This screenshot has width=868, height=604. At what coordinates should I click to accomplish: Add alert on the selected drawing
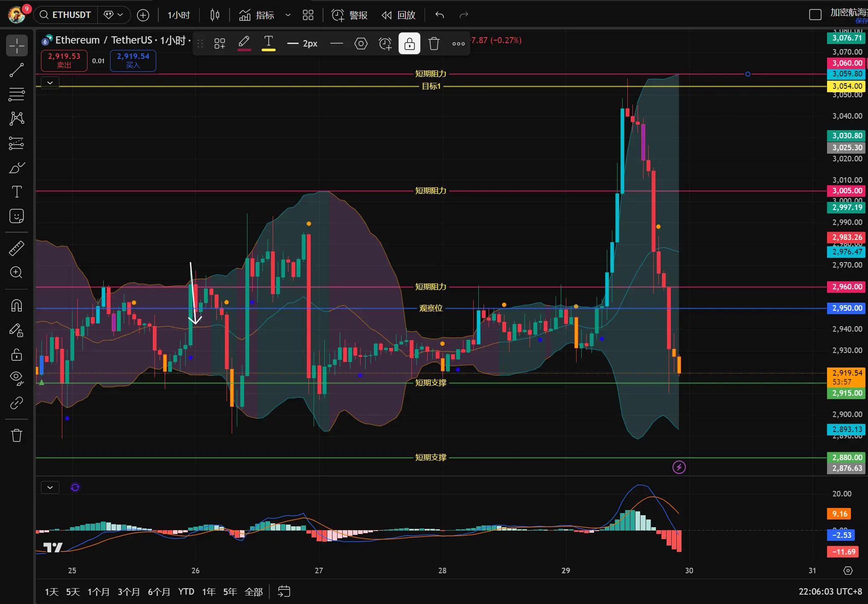tap(385, 44)
